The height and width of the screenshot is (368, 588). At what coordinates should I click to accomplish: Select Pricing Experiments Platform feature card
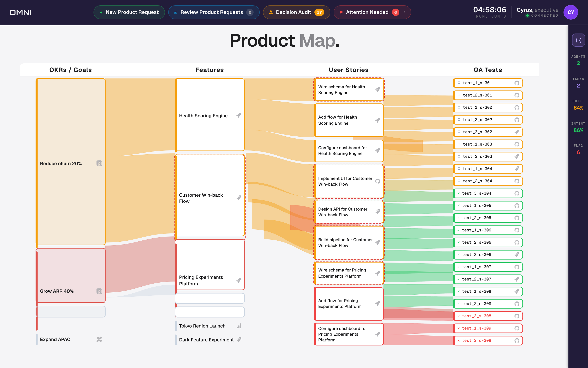(x=210, y=265)
